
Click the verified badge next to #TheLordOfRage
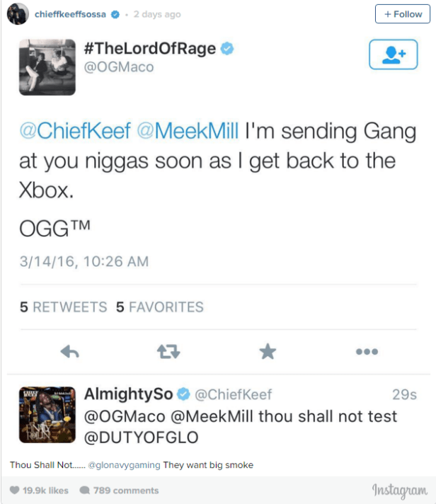click(x=227, y=49)
